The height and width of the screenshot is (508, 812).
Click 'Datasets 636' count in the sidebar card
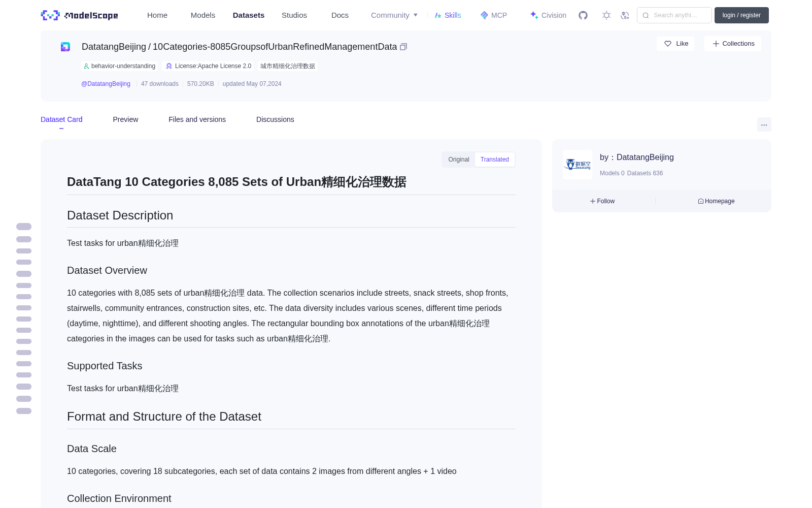645,173
